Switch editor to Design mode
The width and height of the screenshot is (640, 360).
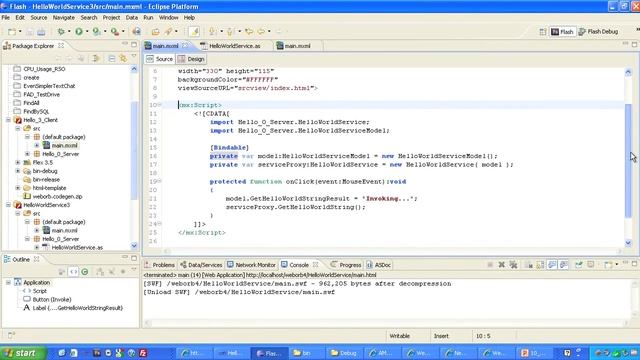(x=191, y=59)
